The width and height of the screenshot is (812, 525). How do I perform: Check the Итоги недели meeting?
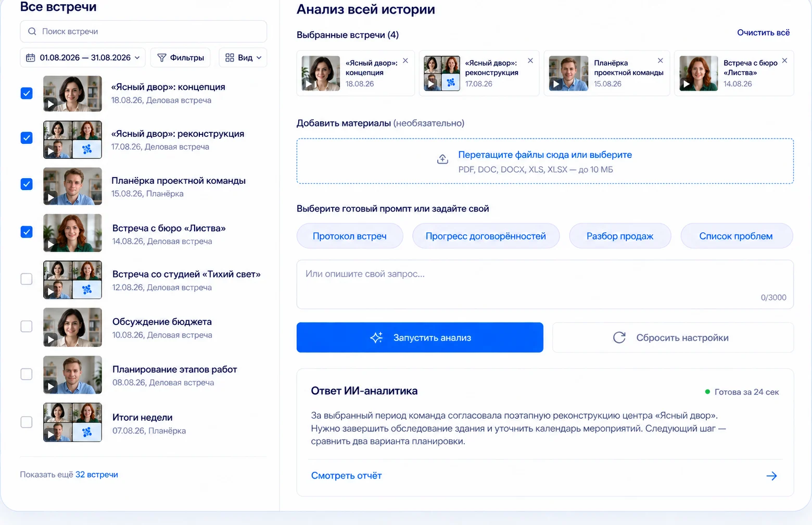coord(27,422)
